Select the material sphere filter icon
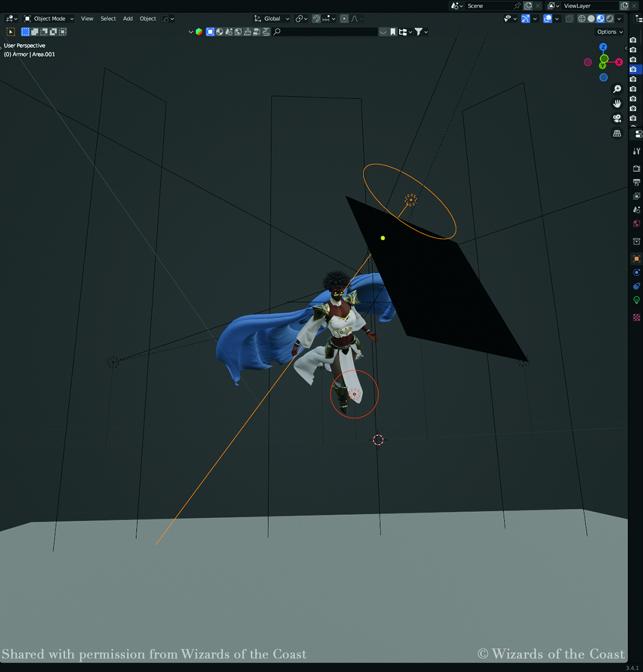 coord(219,31)
